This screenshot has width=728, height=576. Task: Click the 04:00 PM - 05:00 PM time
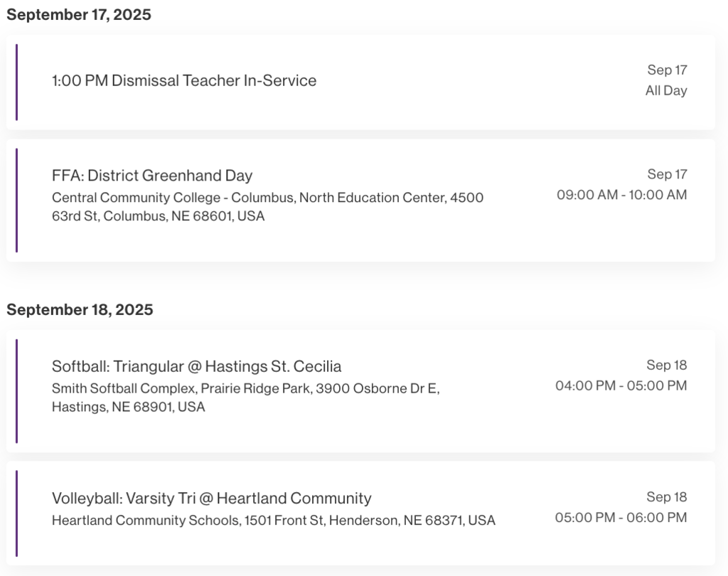click(621, 385)
